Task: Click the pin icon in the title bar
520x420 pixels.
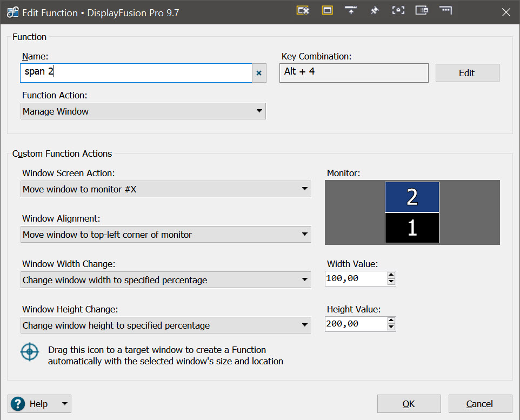Action: coord(375,11)
